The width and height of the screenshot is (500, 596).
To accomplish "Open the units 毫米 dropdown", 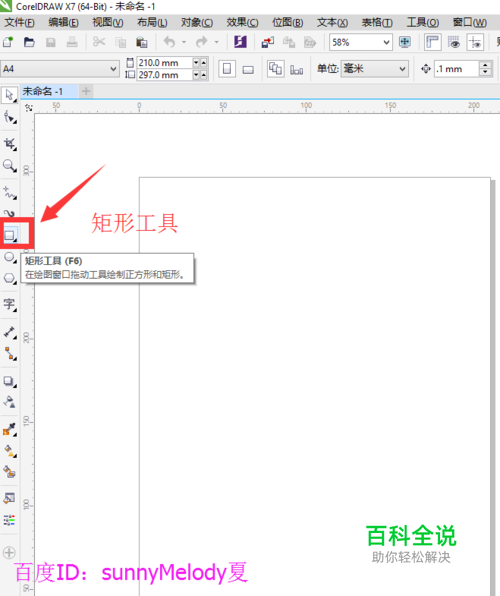I will point(402,69).
